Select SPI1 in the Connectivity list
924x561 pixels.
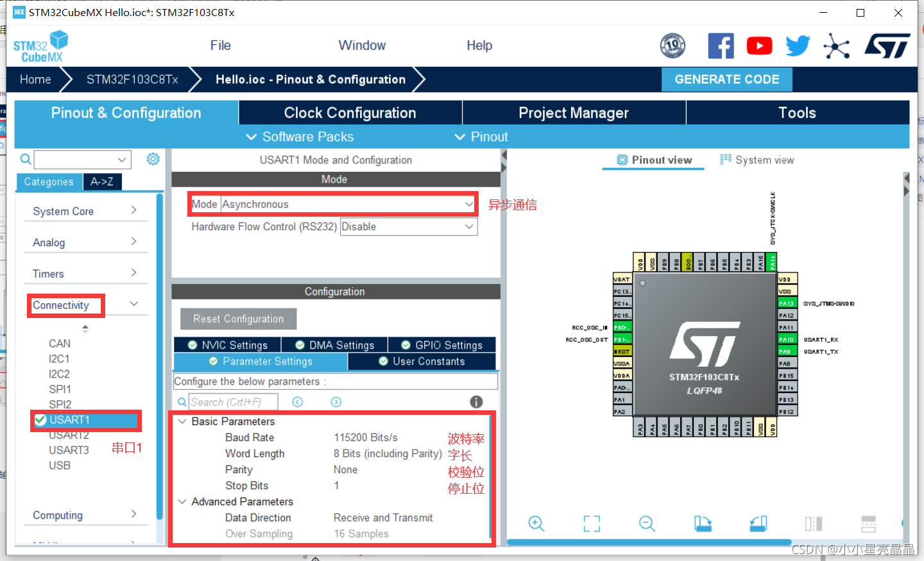pos(60,389)
